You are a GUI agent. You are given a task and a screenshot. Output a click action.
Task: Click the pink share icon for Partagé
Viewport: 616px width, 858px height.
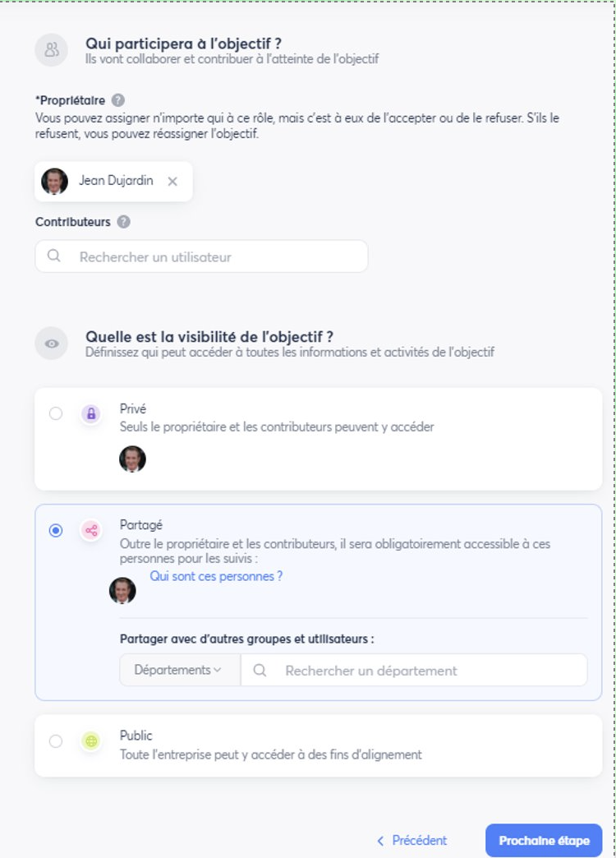pos(91,531)
